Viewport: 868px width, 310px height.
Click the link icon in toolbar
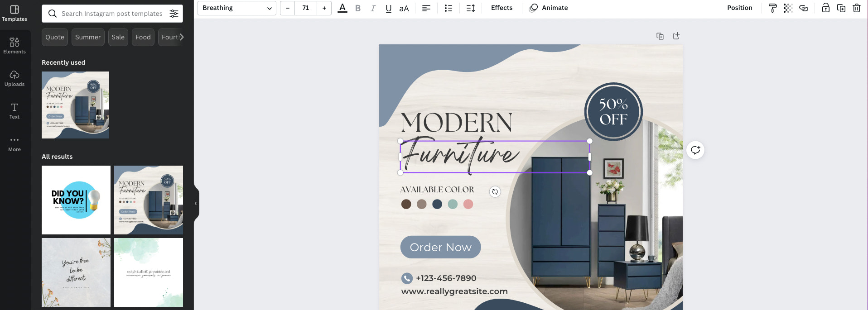[804, 8]
